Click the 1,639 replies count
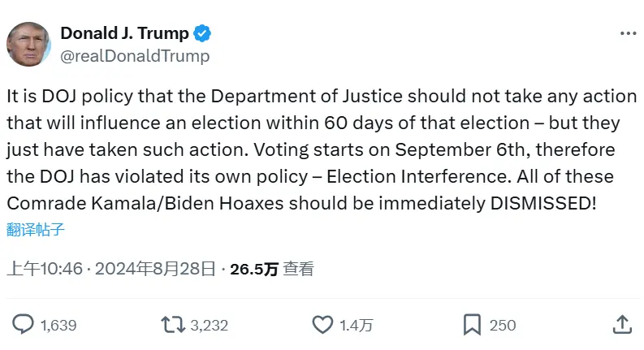Viewport: 644px width, 350px height. (58, 325)
